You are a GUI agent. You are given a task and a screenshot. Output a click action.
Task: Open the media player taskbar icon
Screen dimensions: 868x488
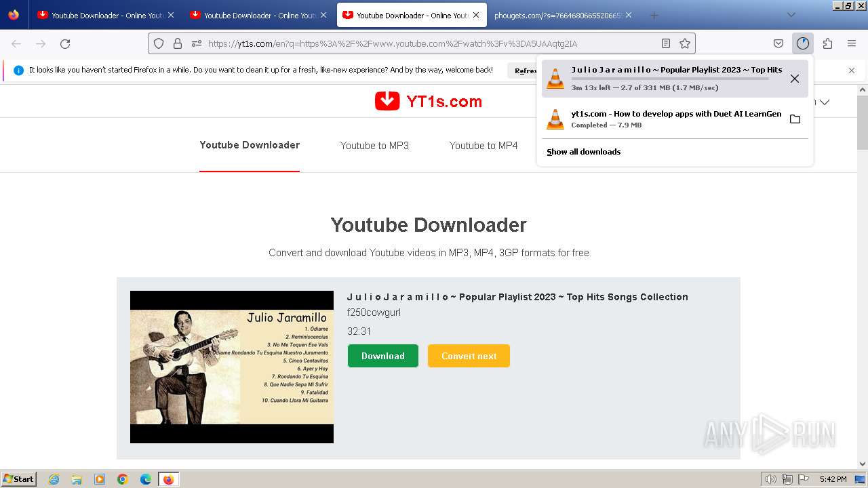(x=100, y=479)
